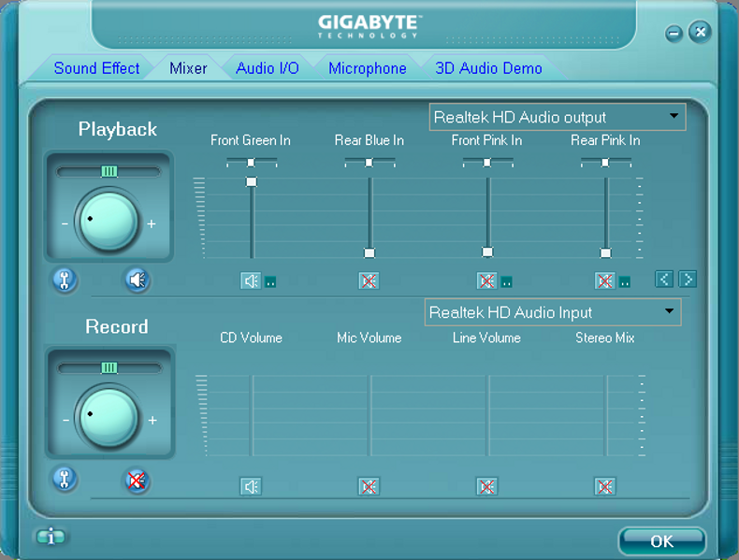739x560 pixels.
Task: Open Rear Pink In advanced options
Action: click(625, 282)
